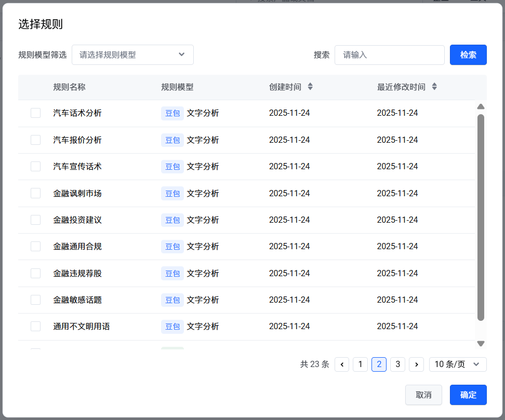Switch to page 3
Screen dimensions: 505x420
pos(397,364)
